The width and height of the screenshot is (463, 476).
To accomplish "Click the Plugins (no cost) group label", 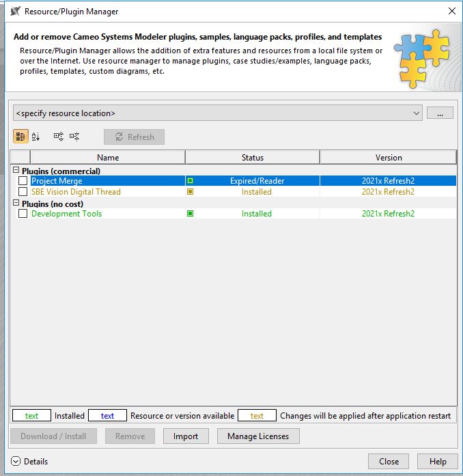I will coord(53,204).
